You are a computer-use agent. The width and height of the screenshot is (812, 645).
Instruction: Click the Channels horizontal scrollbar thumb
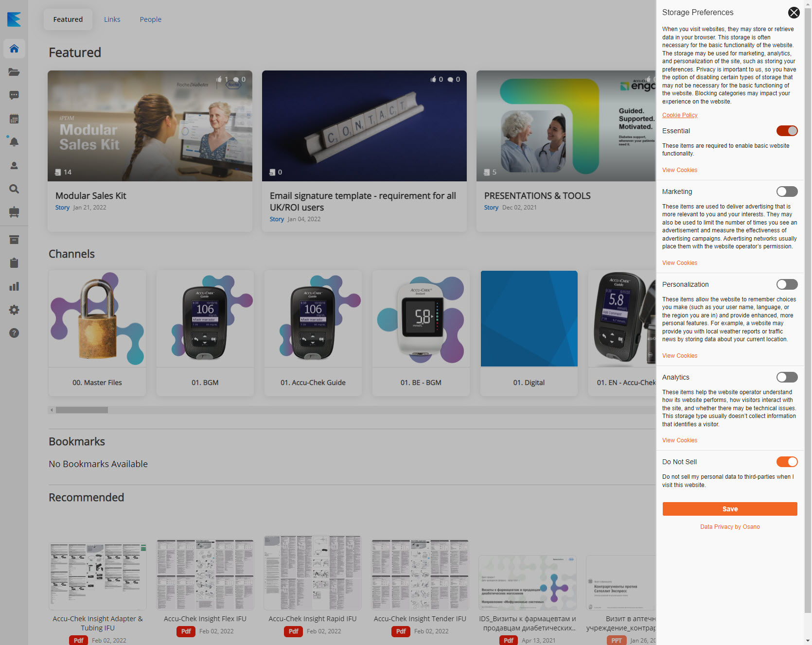click(82, 410)
